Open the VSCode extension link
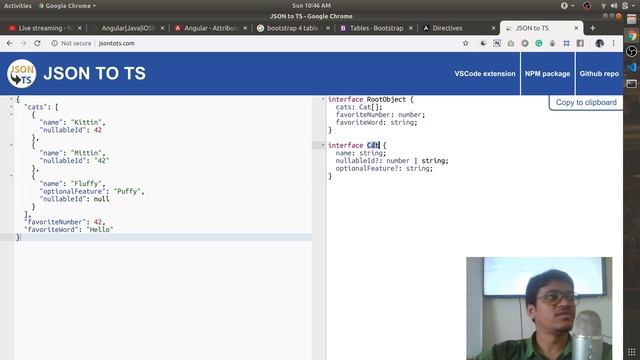 (485, 74)
